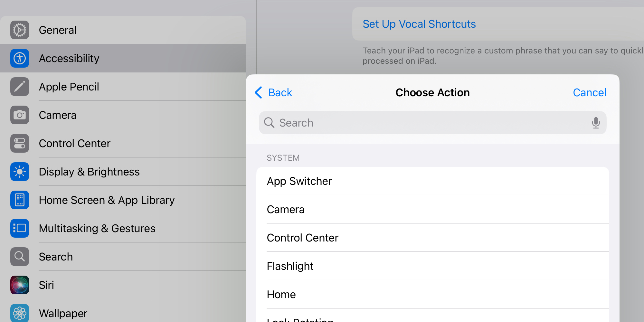
Task: Open the Camera settings icon
Action: click(x=19, y=115)
